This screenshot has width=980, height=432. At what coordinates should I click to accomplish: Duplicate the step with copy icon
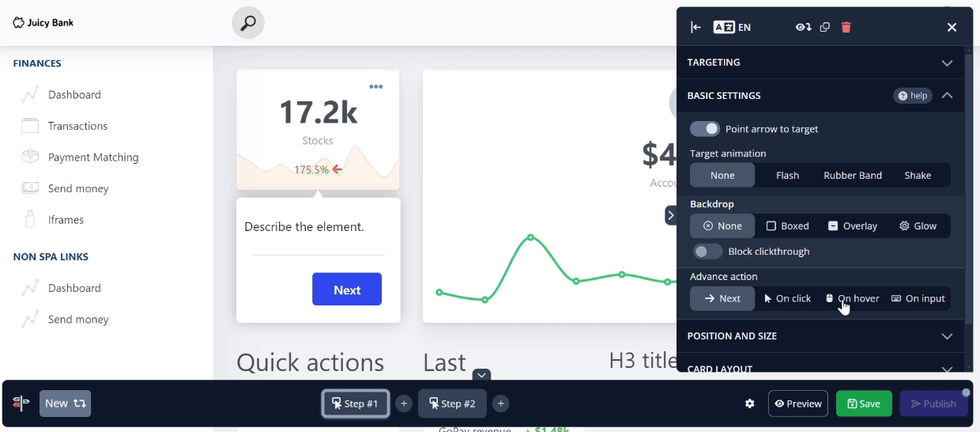click(x=825, y=27)
